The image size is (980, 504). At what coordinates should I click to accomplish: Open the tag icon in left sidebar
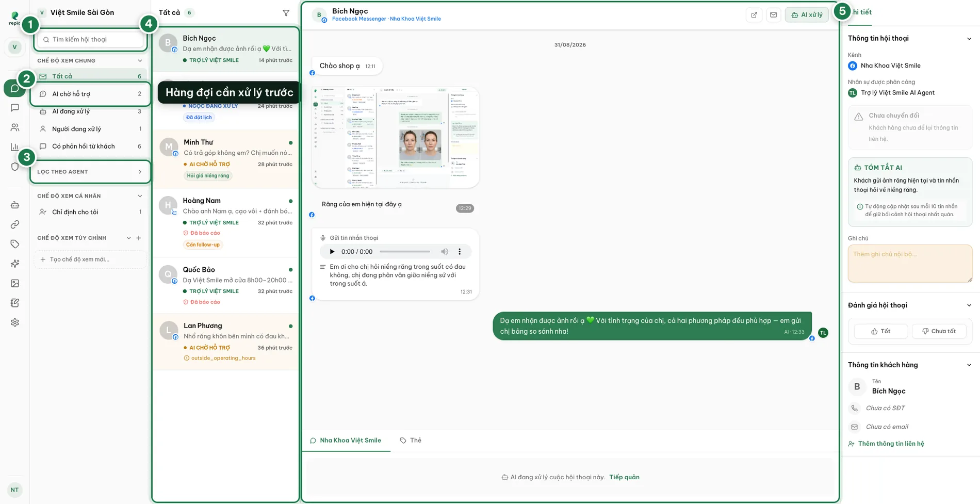15,244
